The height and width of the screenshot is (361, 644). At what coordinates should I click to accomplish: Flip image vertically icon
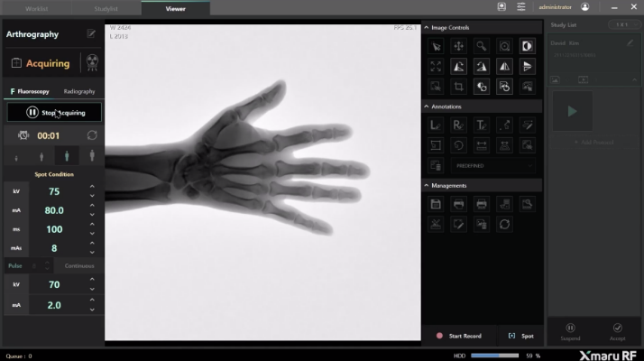(528, 66)
